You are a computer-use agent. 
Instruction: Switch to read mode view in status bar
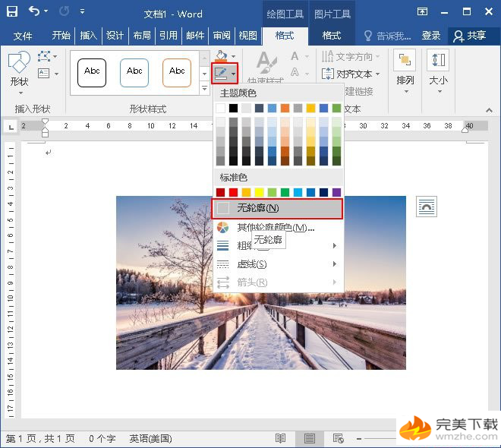pyautogui.click(x=280, y=438)
